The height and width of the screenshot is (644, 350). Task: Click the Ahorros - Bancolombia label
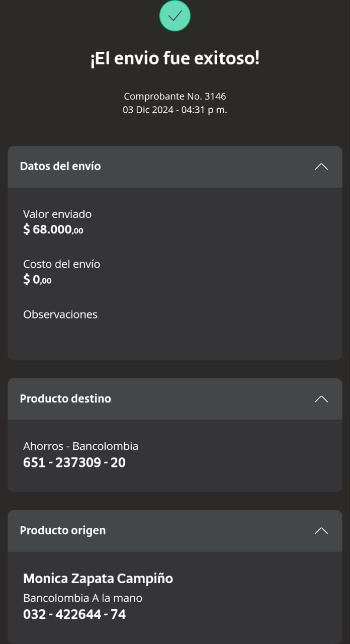click(80, 446)
